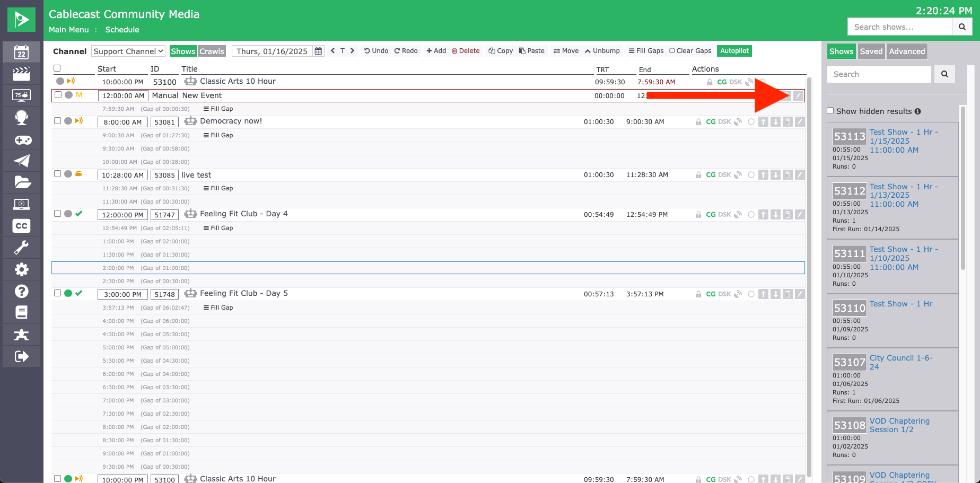This screenshot has width=980, height=483.
Task: Delete the Democracy now! run via trash icon
Action: point(787,122)
